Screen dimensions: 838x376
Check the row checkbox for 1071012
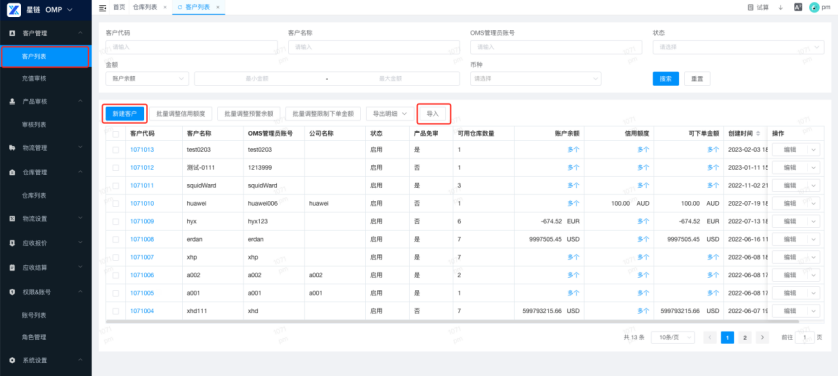[x=116, y=168]
